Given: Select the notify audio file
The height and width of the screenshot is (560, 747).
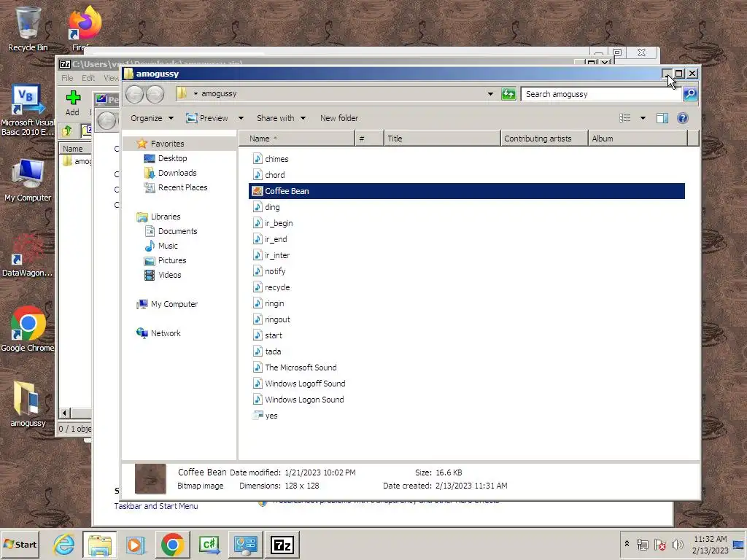Looking at the screenshot, I should pyautogui.click(x=269, y=271).
